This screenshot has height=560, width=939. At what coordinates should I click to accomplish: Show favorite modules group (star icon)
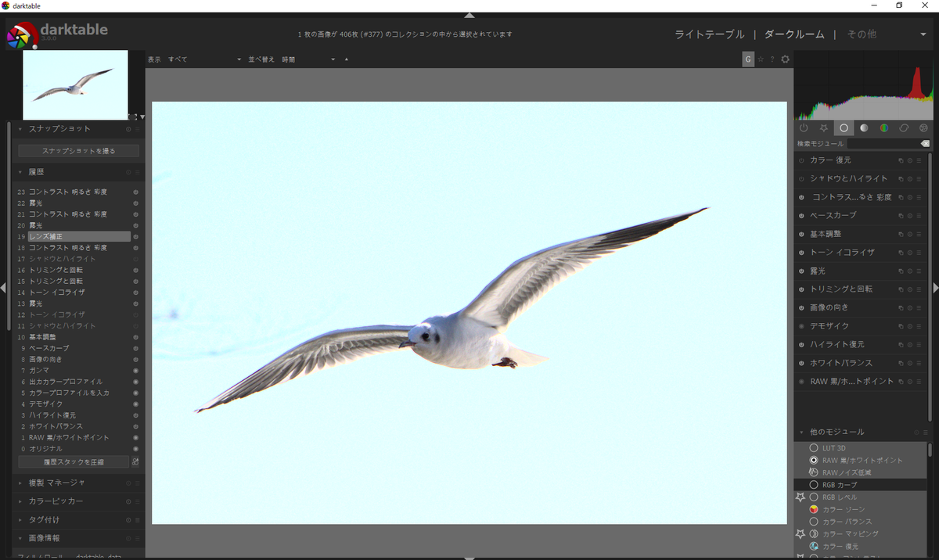[823, 127]
